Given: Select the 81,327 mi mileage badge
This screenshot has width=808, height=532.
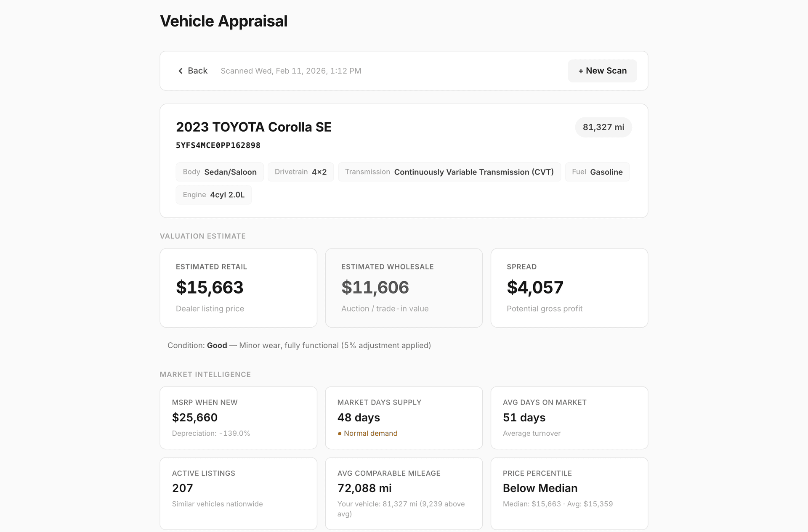Looking at the screenshot, I should 603,127.
